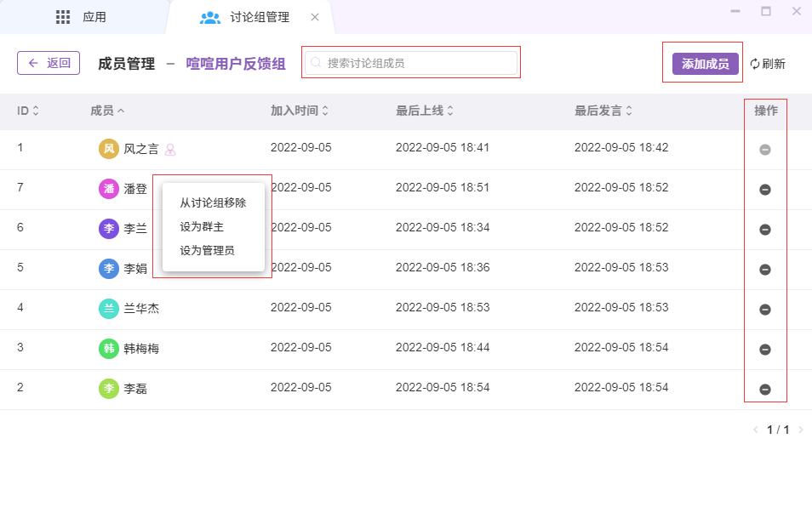Close the 讨论组管理 tab
This screenshot has width=812, height=524.
[x=315, y=17]
